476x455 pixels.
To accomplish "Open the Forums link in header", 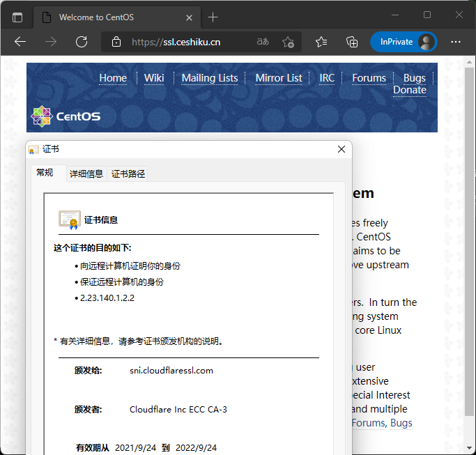I will 369,78.
